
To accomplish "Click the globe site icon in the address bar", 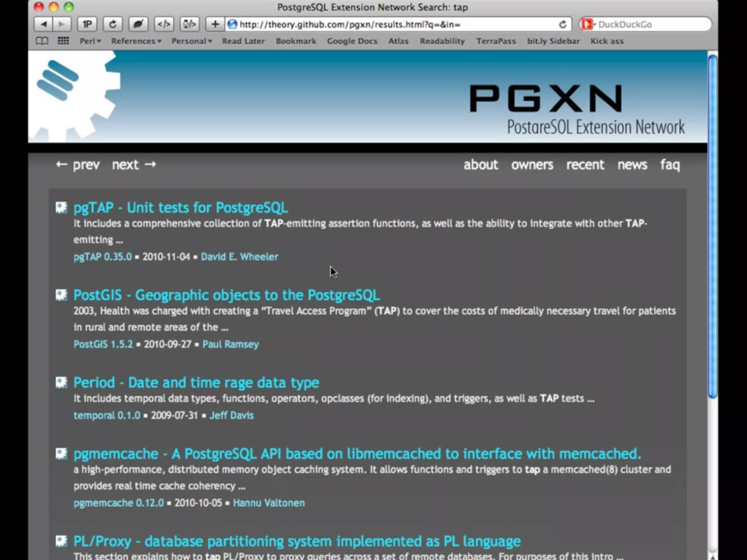I will coord(232,24).
